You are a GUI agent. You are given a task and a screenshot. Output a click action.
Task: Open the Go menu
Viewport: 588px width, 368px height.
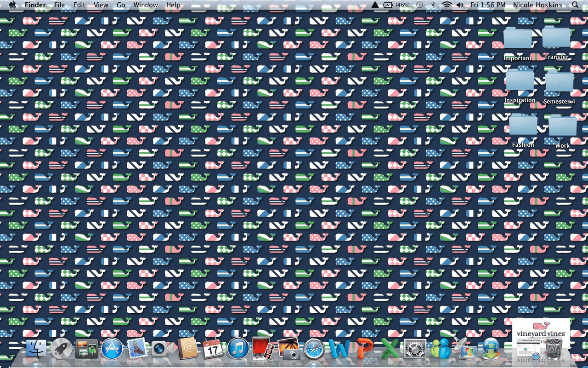(x=121, y=5)
